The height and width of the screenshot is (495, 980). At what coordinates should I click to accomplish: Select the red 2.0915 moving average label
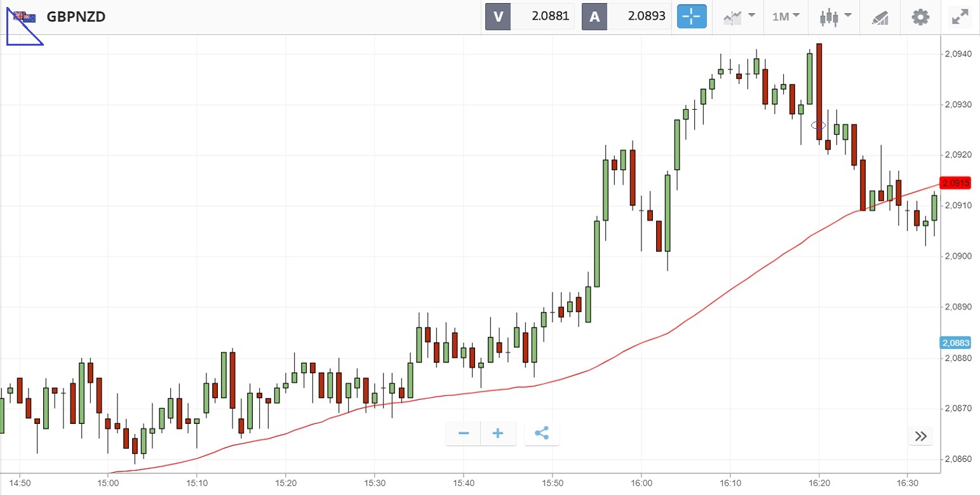pyautogui.click(x=956, y=183)
